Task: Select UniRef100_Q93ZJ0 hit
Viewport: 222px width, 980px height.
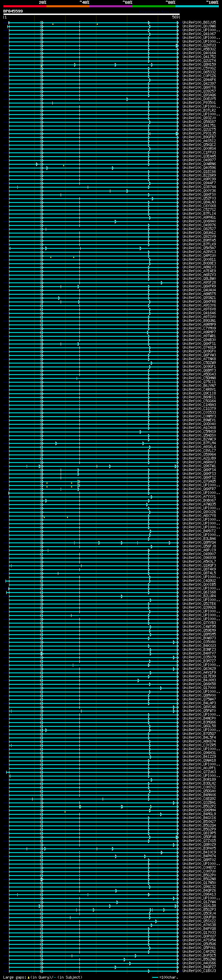Action: coord(199,118)
